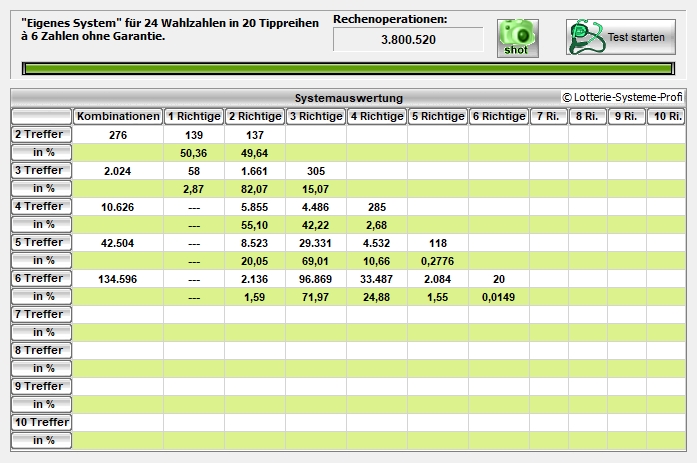This screenshot has width=697, height=463.
Task: Select percentage cell 15,07
Action: [x=316, y=189]
